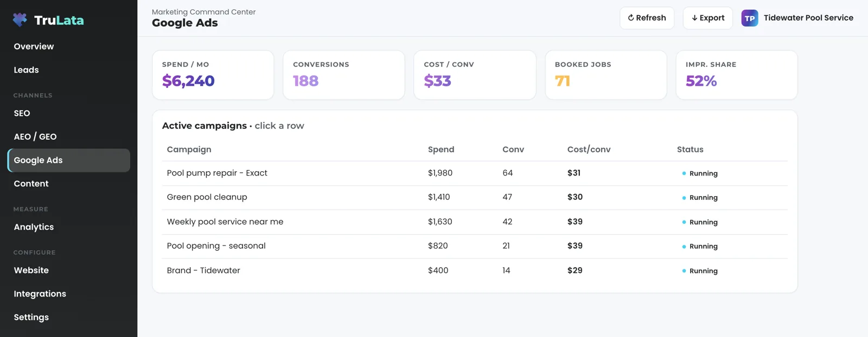Click the Export button
Image resolution: width=868 pixels, height=337 pixels.
tap(707, 18)
